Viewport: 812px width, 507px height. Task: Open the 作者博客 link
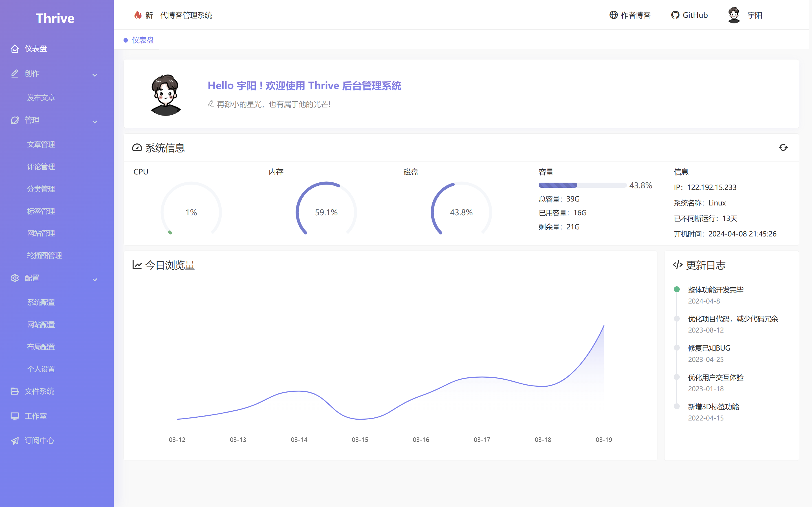[x=635, y=15]
